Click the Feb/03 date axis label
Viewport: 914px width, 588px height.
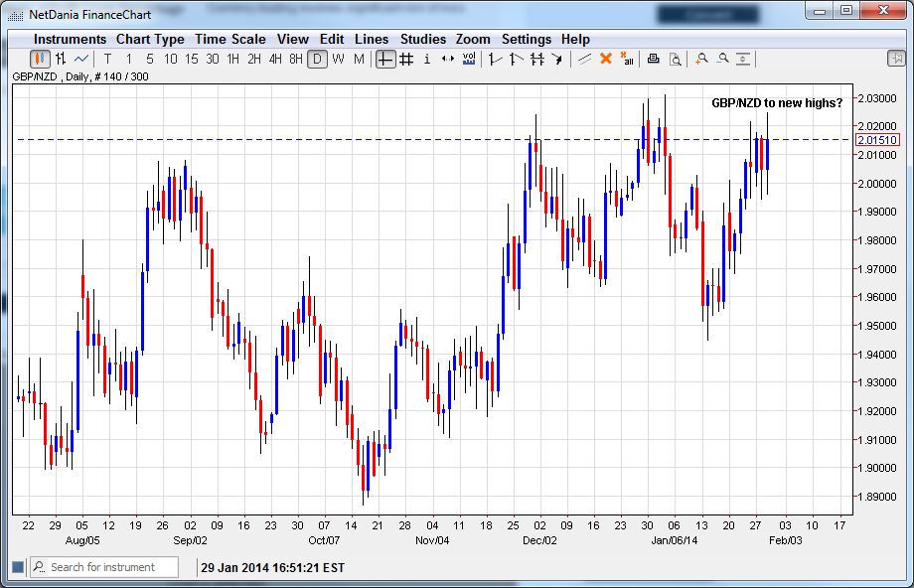tap(785, 540)
